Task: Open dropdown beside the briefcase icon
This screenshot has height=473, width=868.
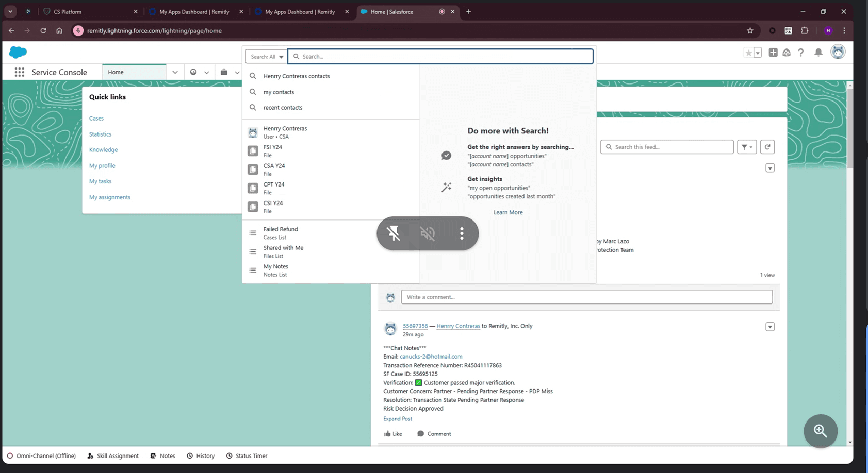Action: (237, 73)
